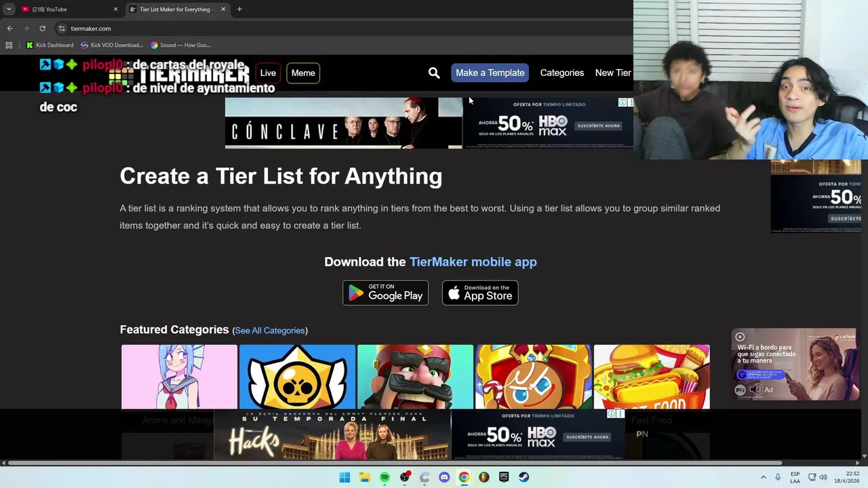The width and height of the screenshot is (868, 488).
Task: Open Spotify from the taskbar
Action: tap(384, 477)
